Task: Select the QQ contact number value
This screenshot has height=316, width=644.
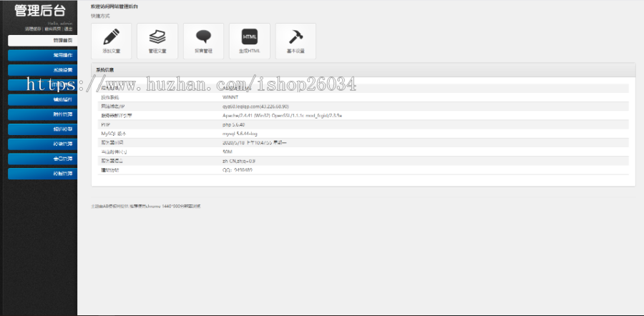Action: coord(238,170)
